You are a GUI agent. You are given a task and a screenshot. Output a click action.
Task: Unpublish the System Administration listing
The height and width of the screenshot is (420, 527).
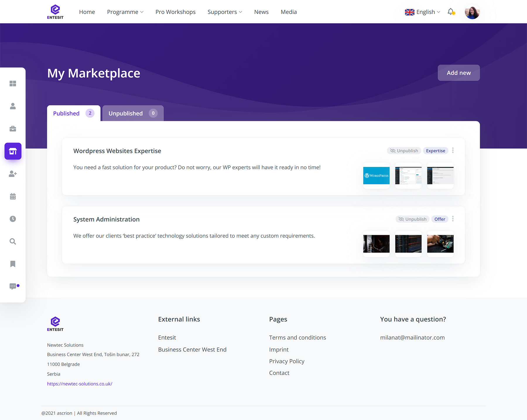[413, 219]
